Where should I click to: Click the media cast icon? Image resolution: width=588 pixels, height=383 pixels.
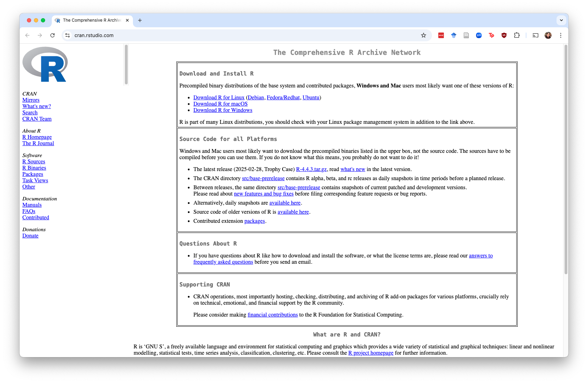(536, 35)
